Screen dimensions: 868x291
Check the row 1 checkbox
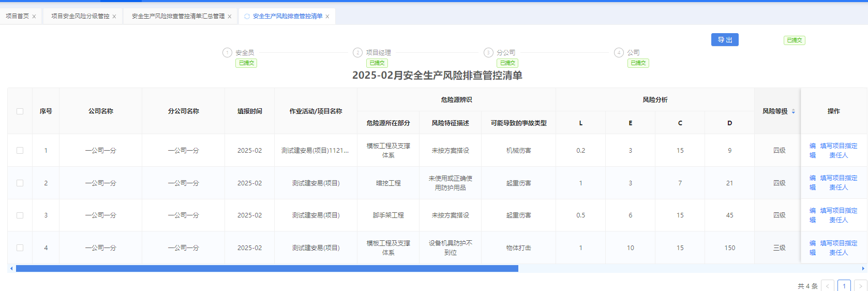pyautogui.click(x=20, y=151)
